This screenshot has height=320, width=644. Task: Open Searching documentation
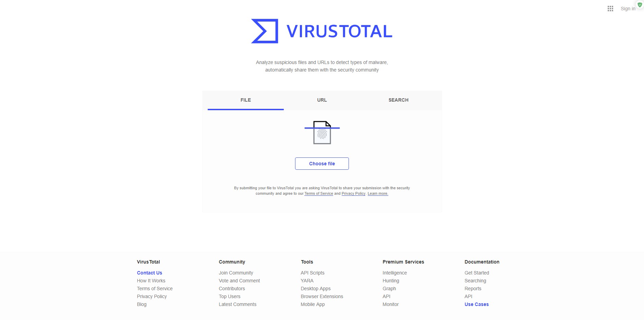pyautogui.click(x=475, y=281)
